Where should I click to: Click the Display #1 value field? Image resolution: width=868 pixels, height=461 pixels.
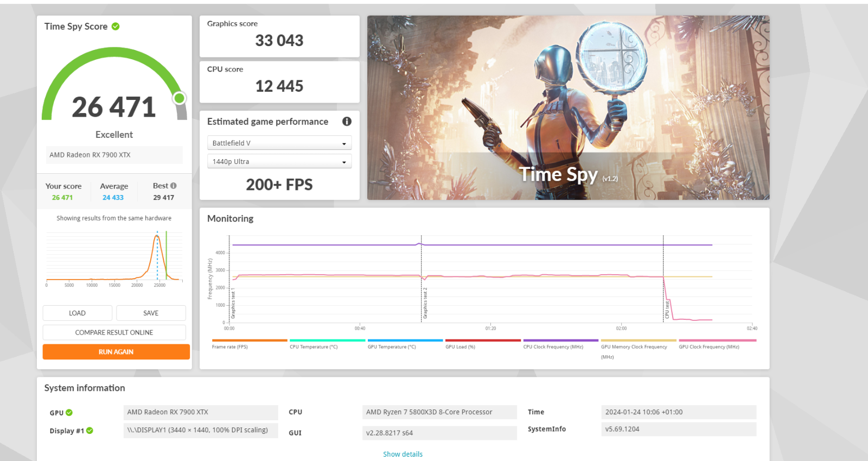201,430
